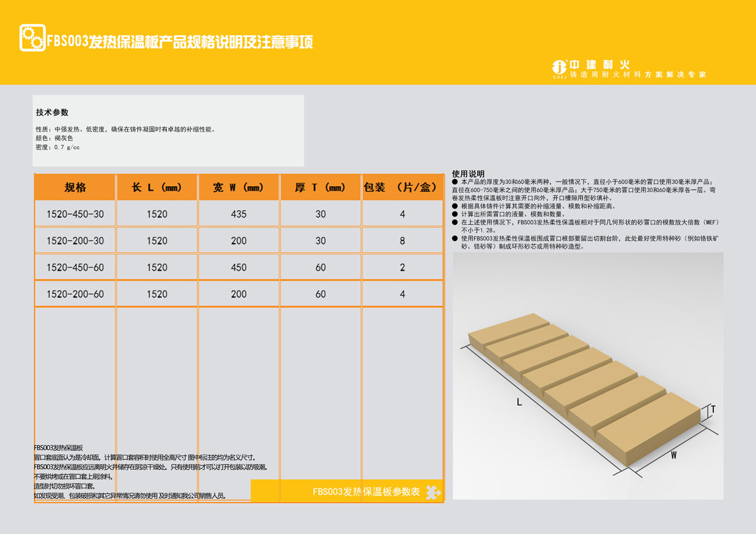The width and height of the screenshot is (756, 534).
Task: Click the 厚 T (mm) column header
Action: click(x=321, y=188)
